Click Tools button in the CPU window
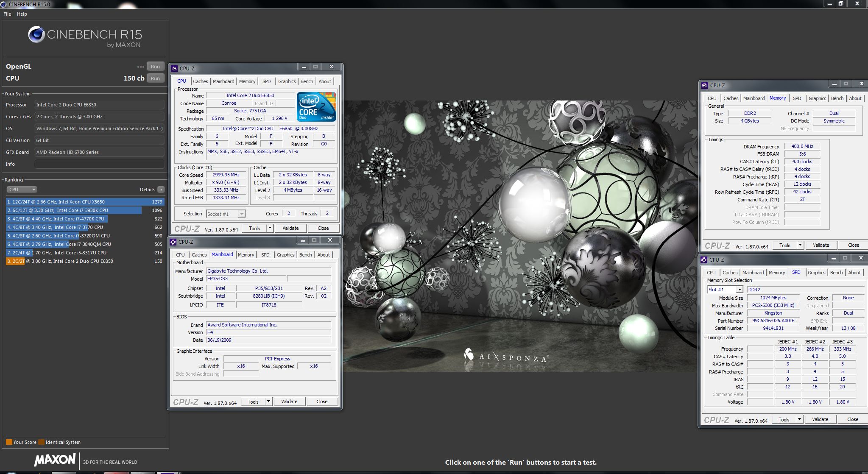This screenshot has width=868, height=474. 254,228
